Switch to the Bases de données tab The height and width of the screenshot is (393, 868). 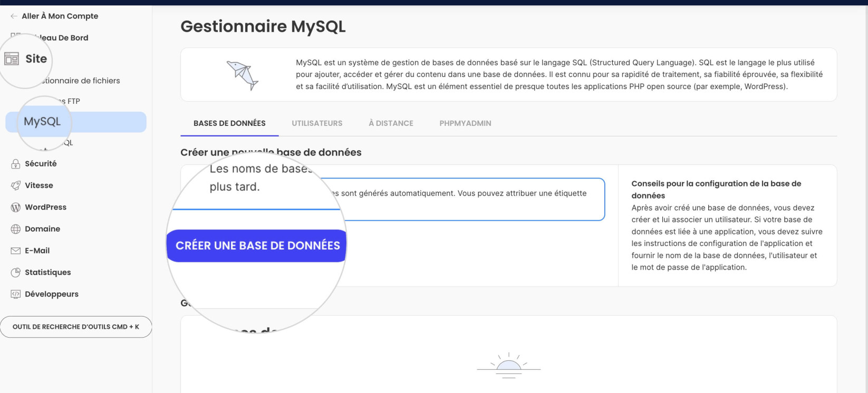pos(229,123)
